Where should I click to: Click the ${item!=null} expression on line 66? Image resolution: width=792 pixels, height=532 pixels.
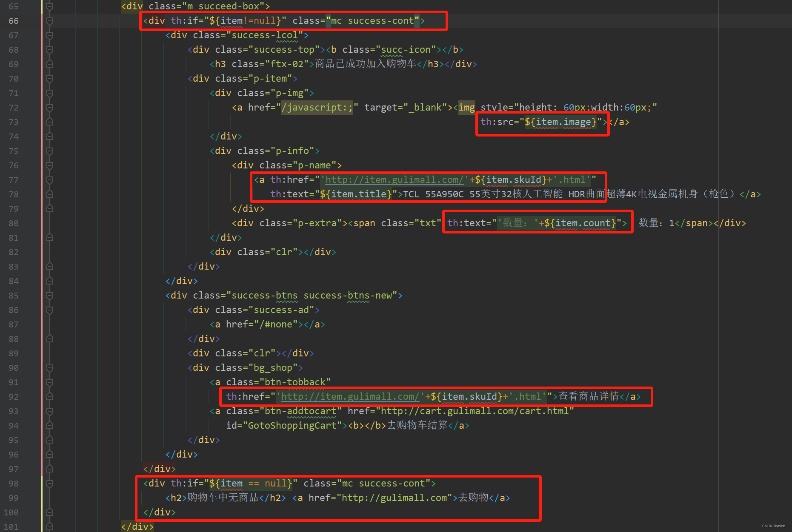245,21
